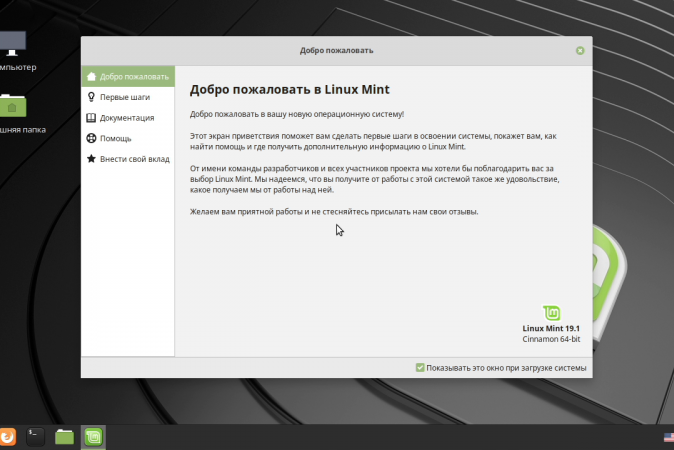Viewport: 674px width, 450px height.
Task: Open the Terminal from the taskbar
Action: (35, 436)
